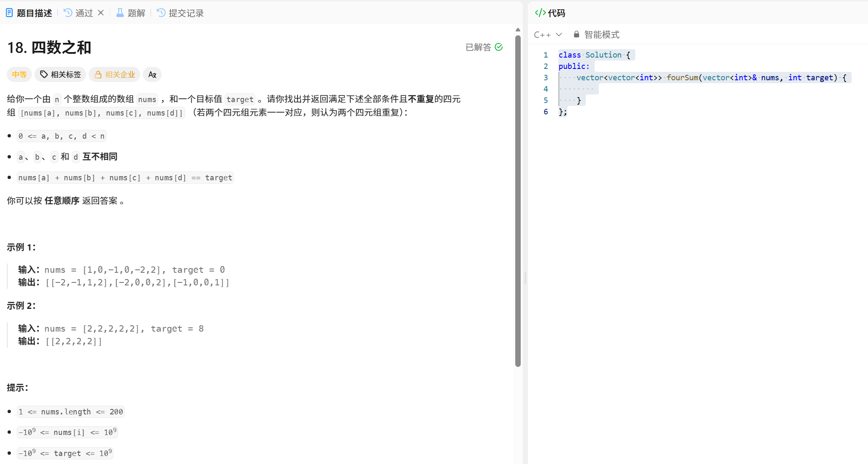Toggle the translation language icon
This screenshot has height=464, width=868.
[152, 74]
